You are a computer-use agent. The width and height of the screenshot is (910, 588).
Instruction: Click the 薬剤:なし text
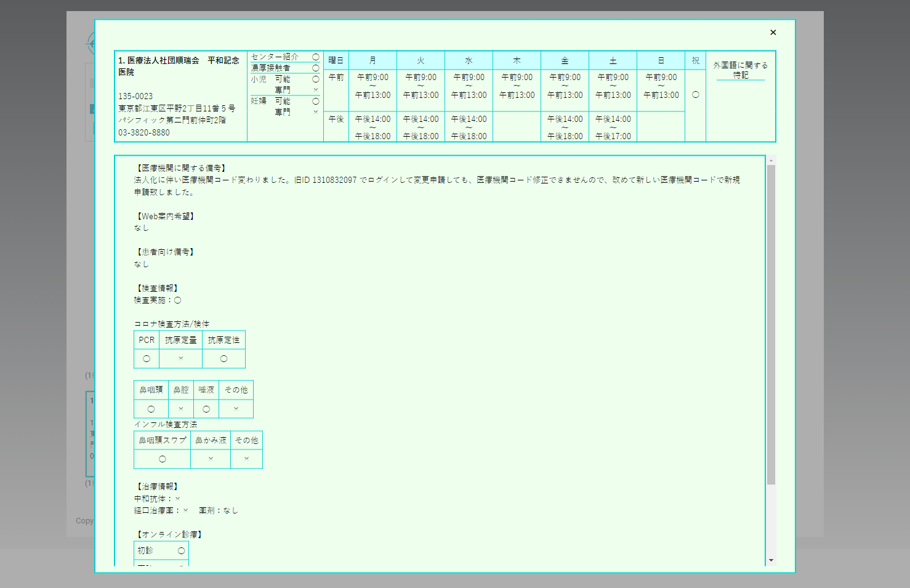point(218,510)
